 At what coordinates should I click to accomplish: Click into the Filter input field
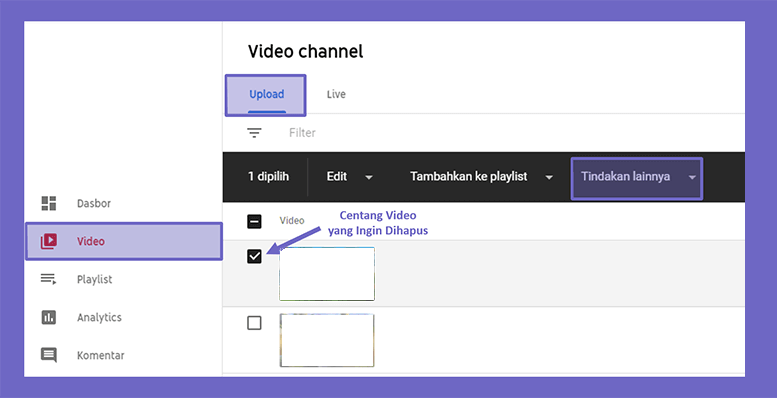[515, 133]
